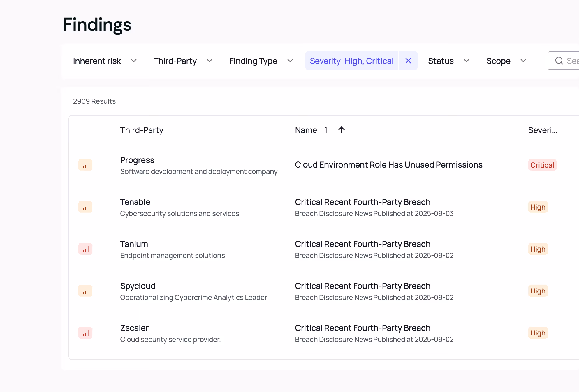579x392 pixels.
Task: Open the Third-Party filter dropdown
Action: tap(183, 61)
